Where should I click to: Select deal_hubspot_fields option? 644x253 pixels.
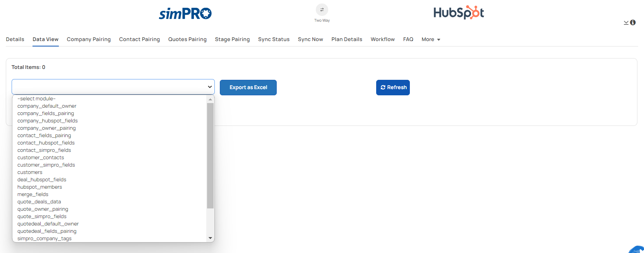pos(110,180)
